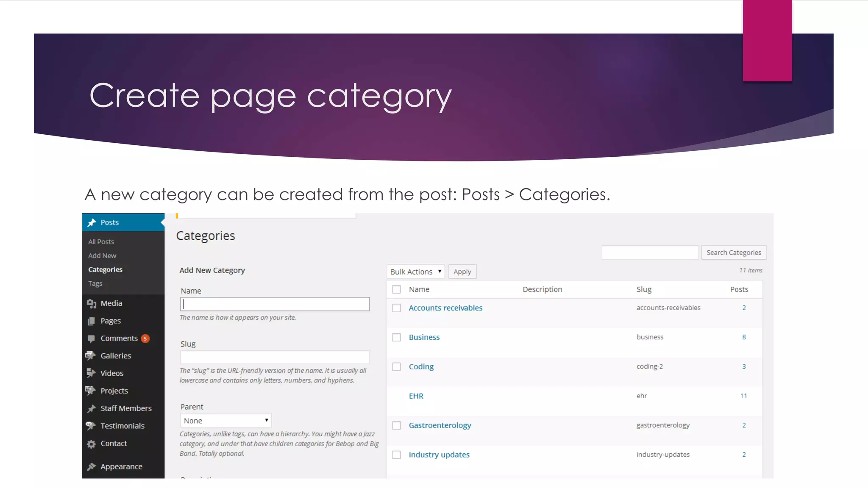Check the Business category checkbox
Image resolution: width=868 pixels, height=488 pixels.
tap(397, 338)
